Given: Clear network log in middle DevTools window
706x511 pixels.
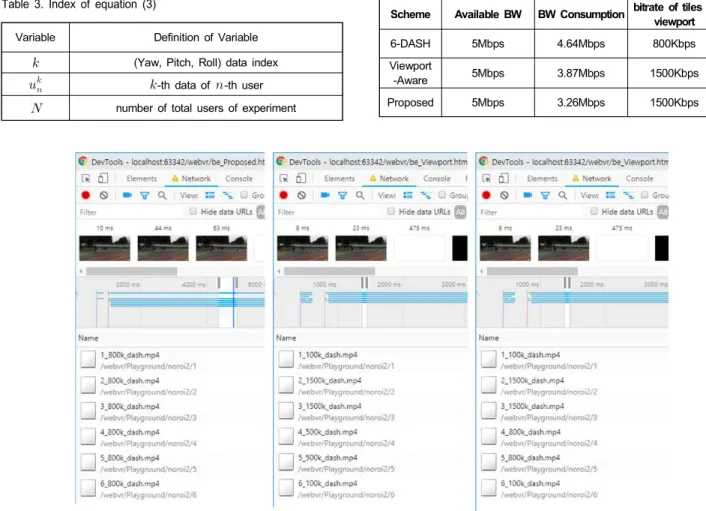Looking at the screenshot, I should 302,195.
